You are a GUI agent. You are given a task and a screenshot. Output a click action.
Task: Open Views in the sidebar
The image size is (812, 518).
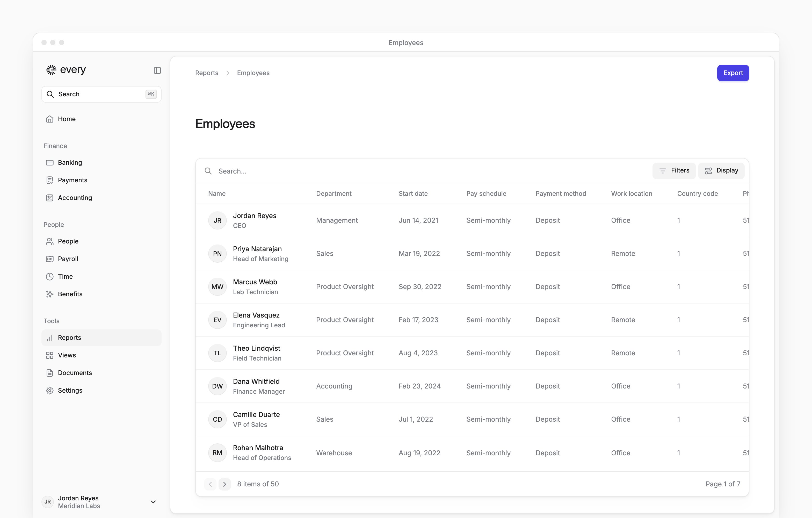pyautogui.click(x=101, y=355)
